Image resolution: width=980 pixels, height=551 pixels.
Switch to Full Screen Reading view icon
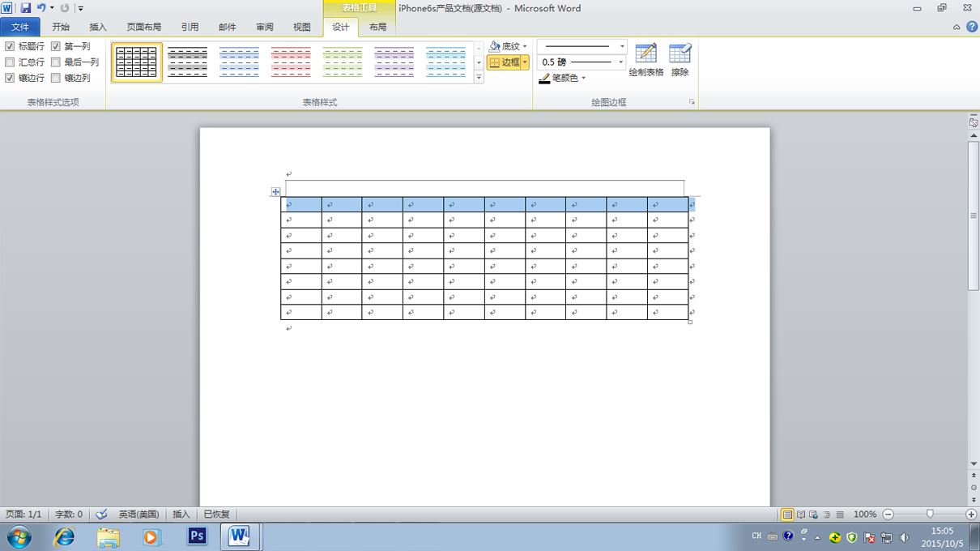[x=801, y=515]
